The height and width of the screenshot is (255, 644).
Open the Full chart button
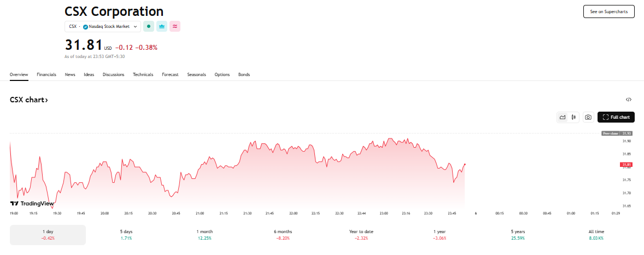(616, 117)
